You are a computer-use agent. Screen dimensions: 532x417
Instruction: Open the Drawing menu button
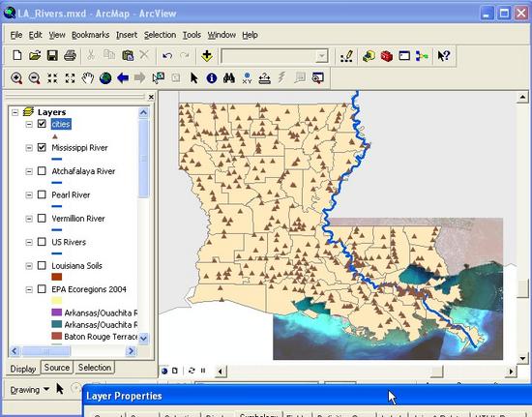point(30,390)
